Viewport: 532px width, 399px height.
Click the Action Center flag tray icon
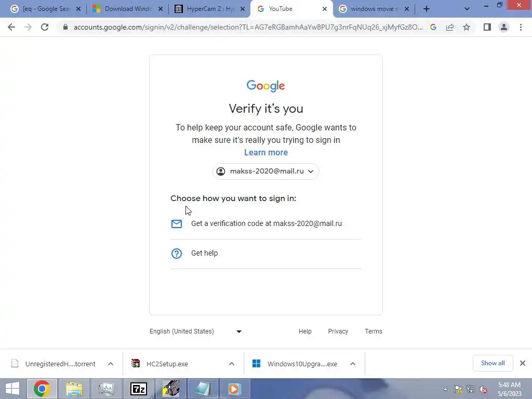[458, 389]
